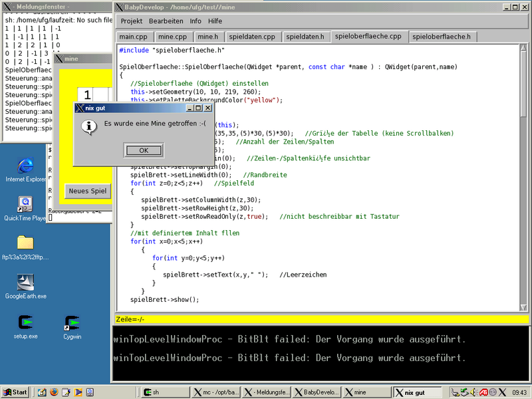The image size is (532, 399).
Task: Click the safely remove hardware tray icon
Action: coord(464,392)
